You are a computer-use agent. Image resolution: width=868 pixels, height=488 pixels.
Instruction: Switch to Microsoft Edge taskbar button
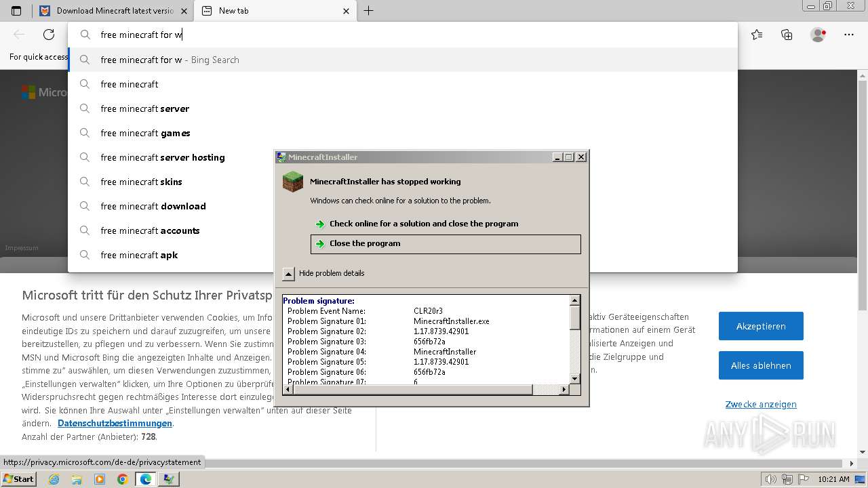[145, 479]
